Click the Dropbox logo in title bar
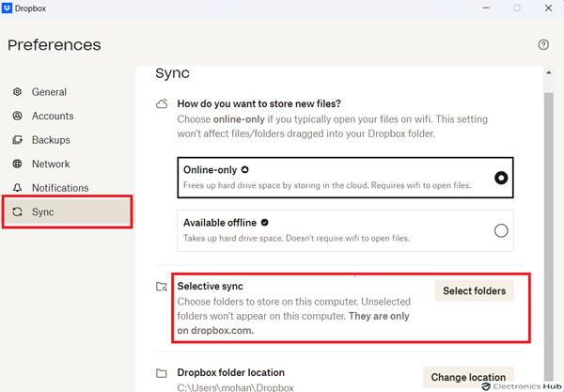 click(7, 8)
